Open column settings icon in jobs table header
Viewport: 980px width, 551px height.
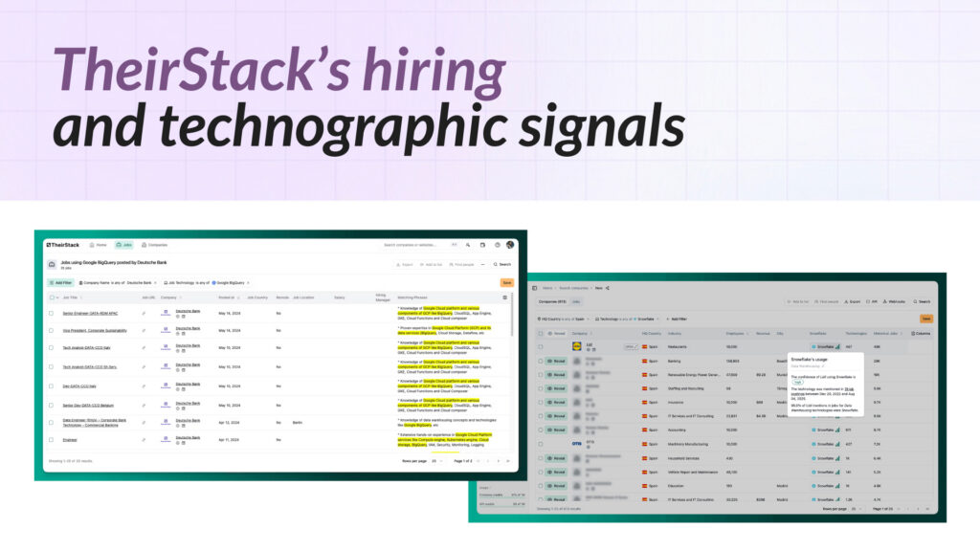(x=505, y=298)
